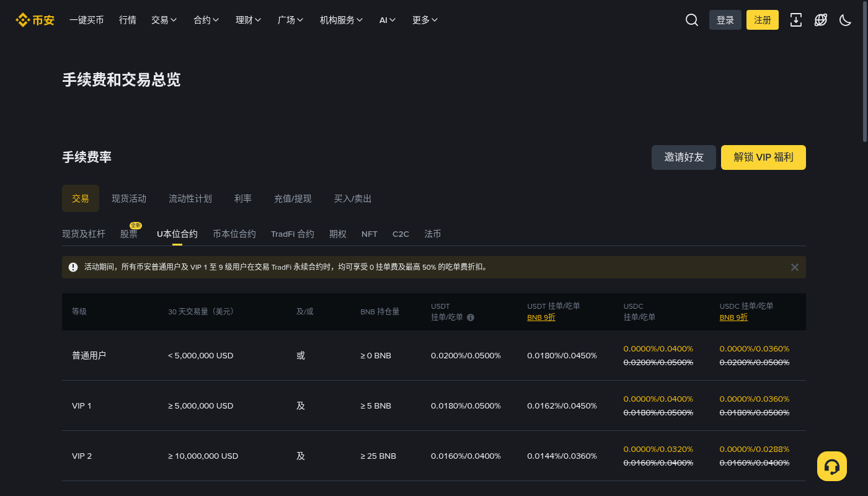Switch to the TradFi 合约 sub-tab
The height and width of the screenshot is (496, 868).
tap(293, 234)
